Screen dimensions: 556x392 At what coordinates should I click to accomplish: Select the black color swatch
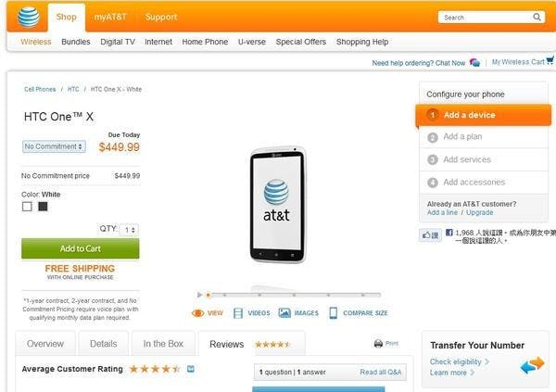[43, 206]
